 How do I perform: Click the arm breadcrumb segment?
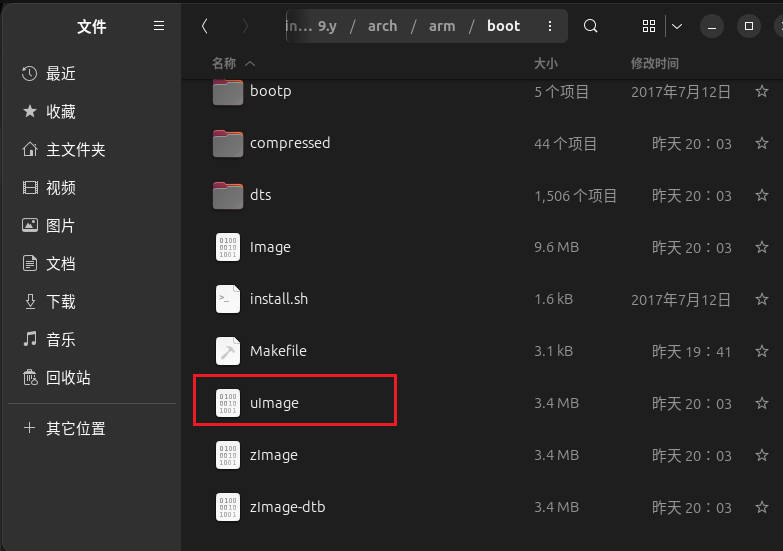[x=442, y=26]
